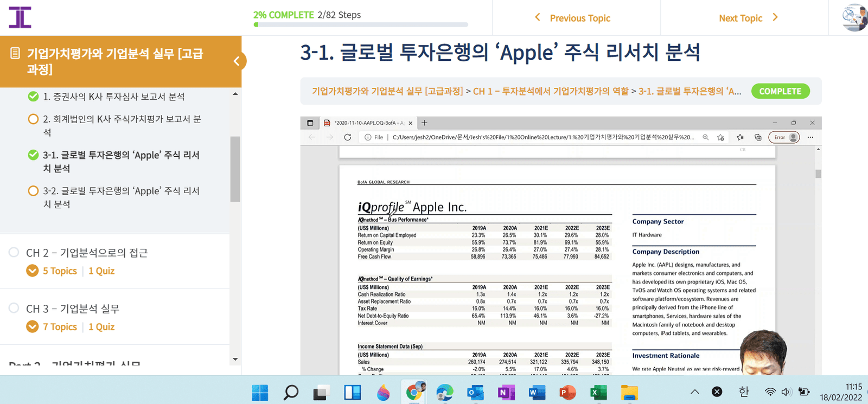Open topic 1 증권사의 K사 투자심사 보고서 분석
This screenshot has width=868, height=404.
(x=114, y=97)
